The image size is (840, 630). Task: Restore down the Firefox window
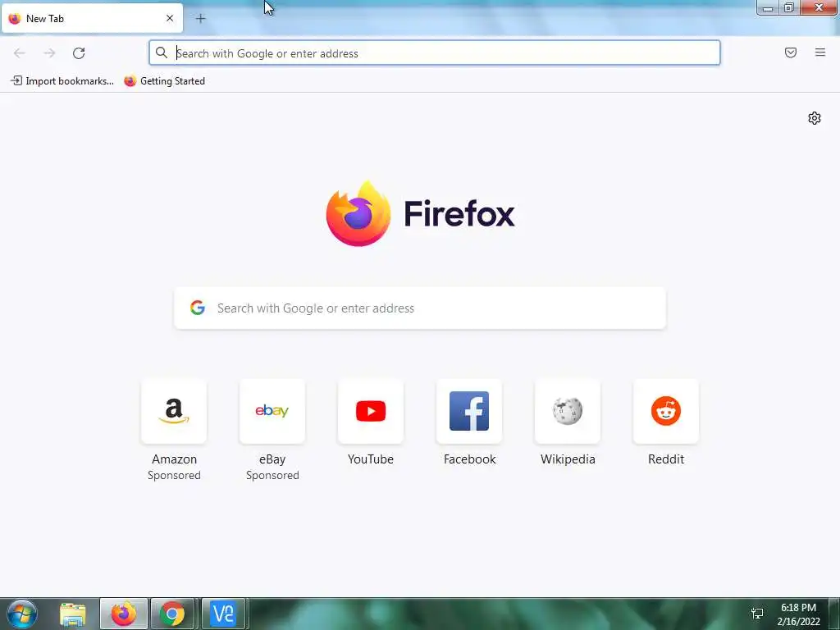pyautogui.click(x=788, y=7)
